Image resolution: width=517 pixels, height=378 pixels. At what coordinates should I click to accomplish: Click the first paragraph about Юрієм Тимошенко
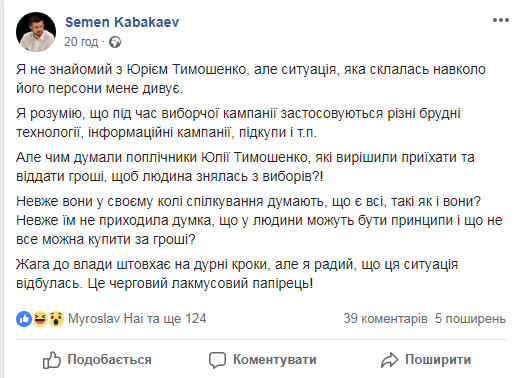point(251,79)
